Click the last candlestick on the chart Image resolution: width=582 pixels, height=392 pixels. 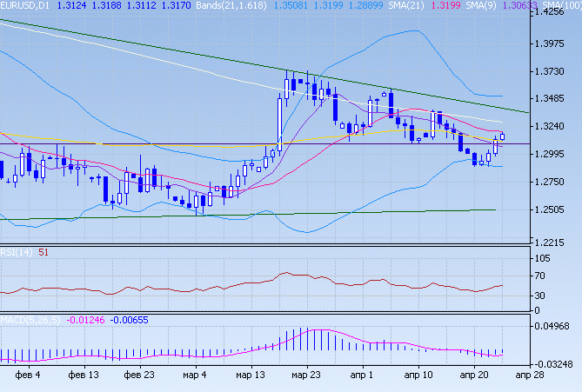click(x=502, y=136)
